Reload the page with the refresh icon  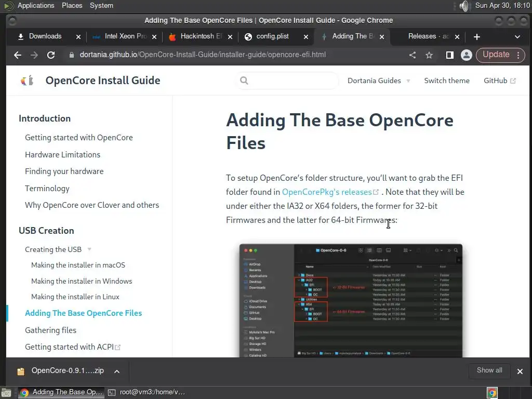[x=51, y=55]
